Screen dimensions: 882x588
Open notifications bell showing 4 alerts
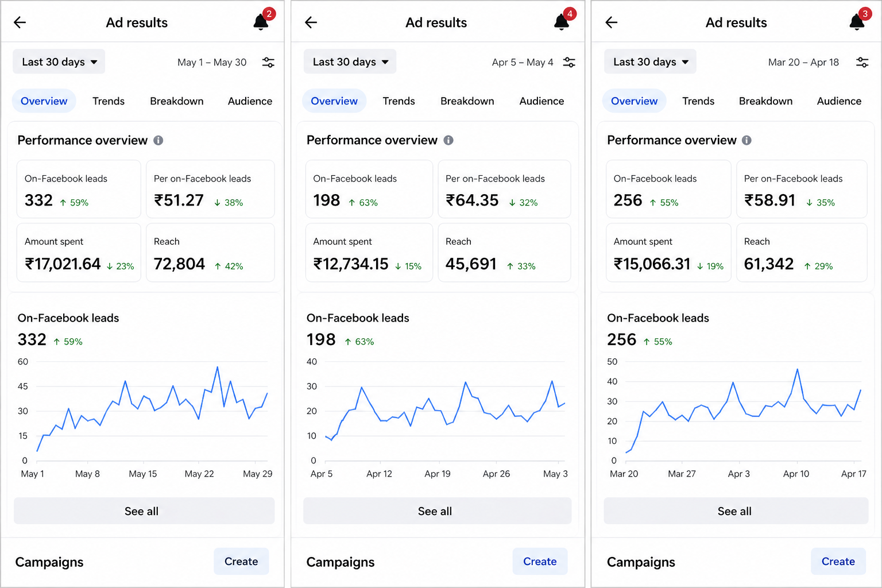[562, 22]
